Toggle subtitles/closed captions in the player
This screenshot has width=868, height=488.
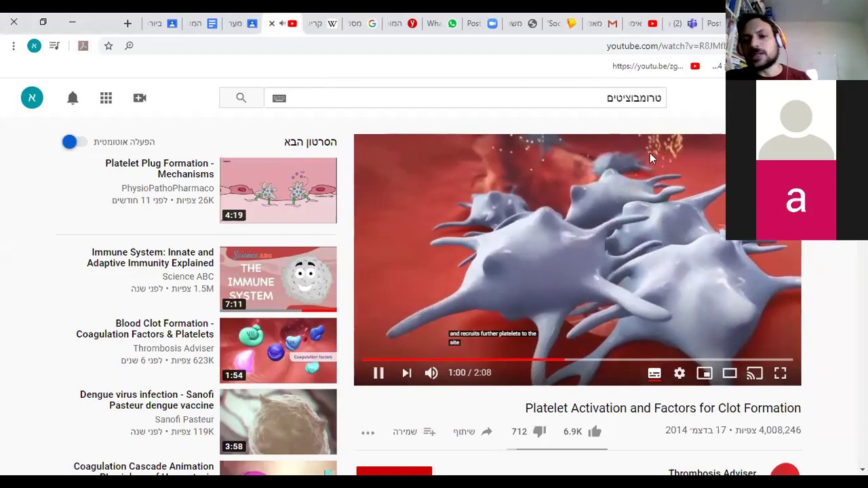click(x=654, y=373)
